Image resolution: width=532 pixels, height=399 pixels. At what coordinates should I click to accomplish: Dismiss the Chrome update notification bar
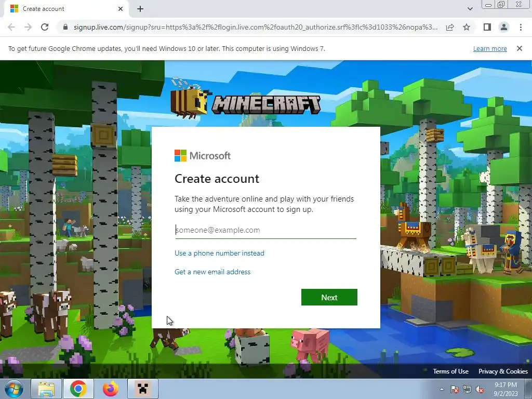[x=520, y=48]
